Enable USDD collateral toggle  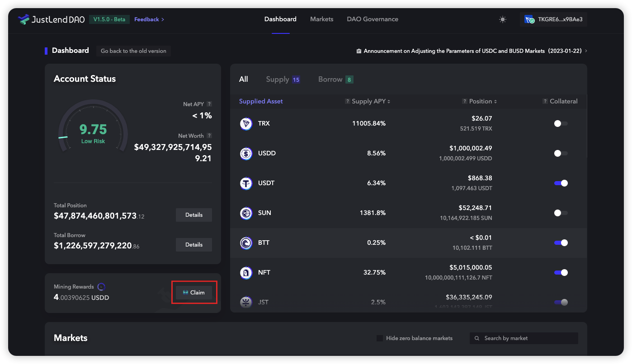coord(561,153)
